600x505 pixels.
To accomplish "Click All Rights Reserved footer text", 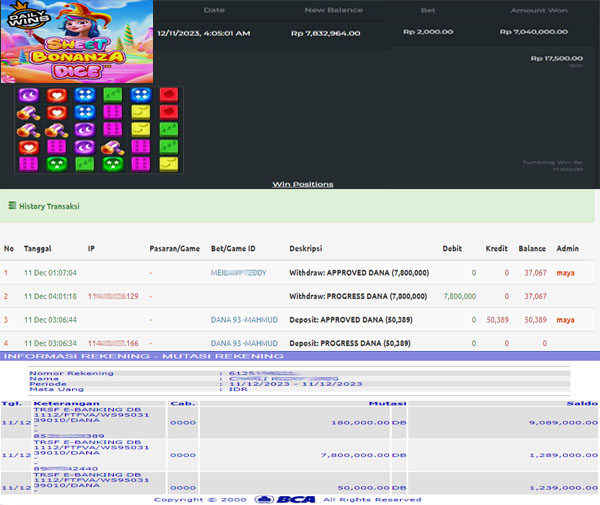I will tap(372, 500).
